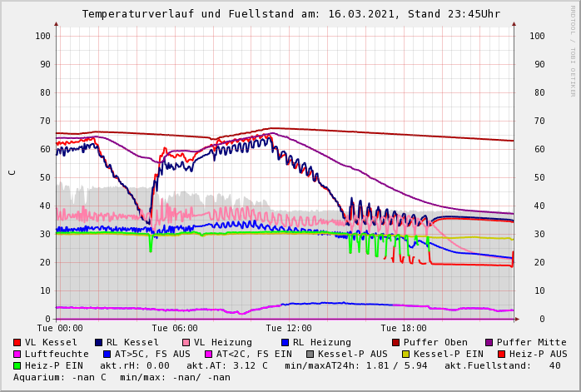
Task: Click the Aquarium reading line
Action: coord(122,378)
